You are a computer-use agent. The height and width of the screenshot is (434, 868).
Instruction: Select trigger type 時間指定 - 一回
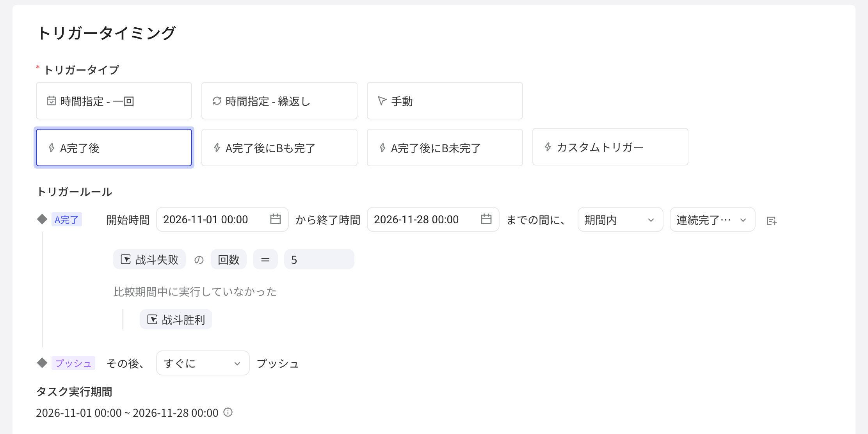tap(114, 101)
